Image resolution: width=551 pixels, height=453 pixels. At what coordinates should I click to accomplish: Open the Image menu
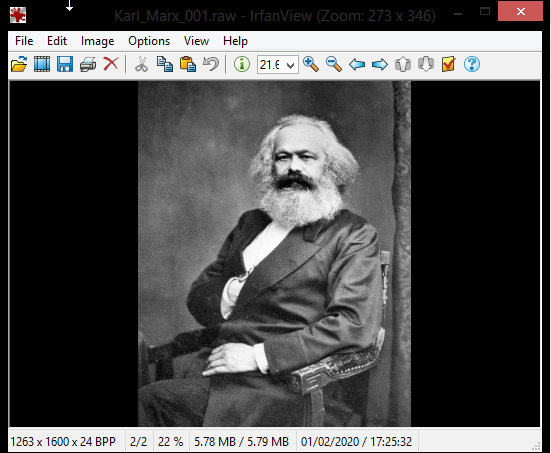97,41
